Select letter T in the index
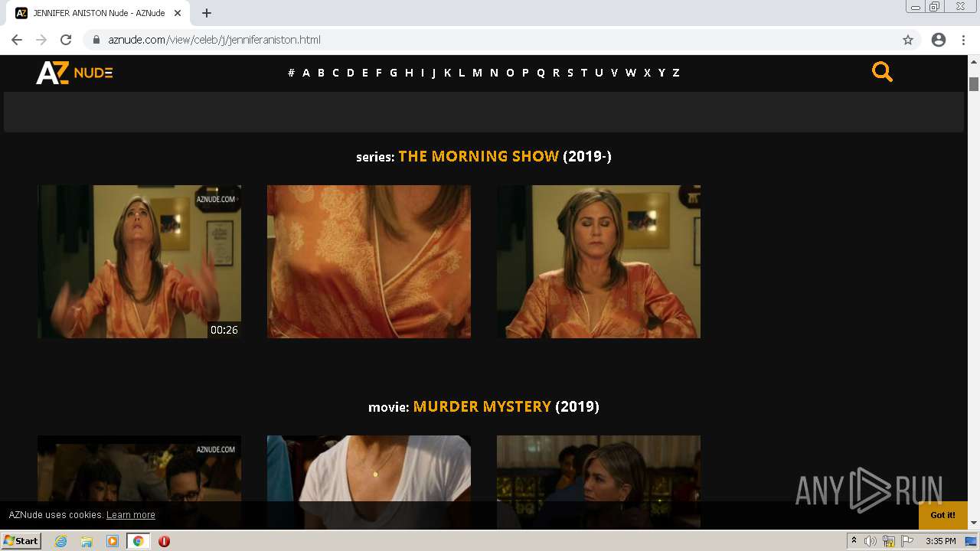 point(584,73)
